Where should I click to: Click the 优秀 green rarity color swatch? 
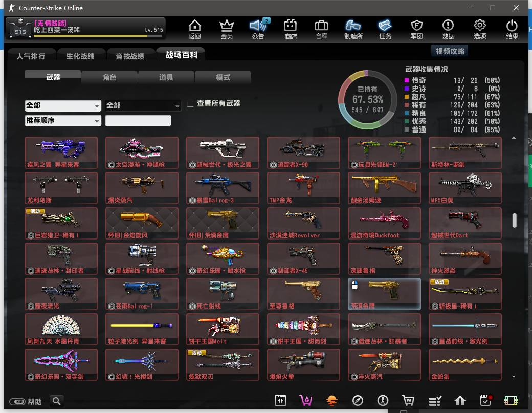pos(407,121)
